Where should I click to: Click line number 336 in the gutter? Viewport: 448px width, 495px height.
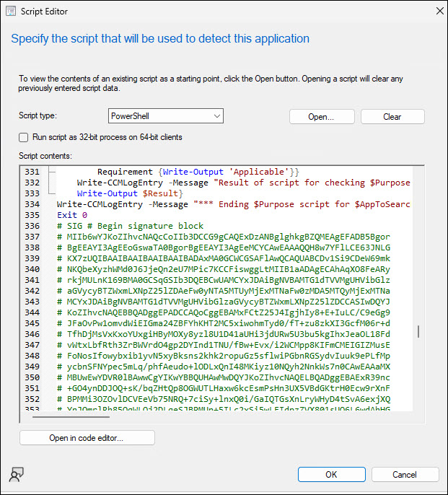click(32, 226)
